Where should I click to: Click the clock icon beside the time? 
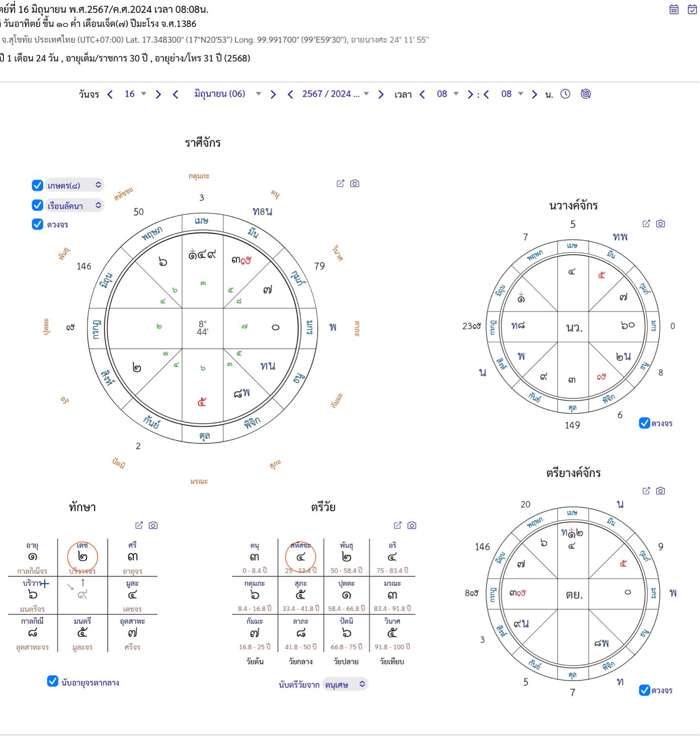[x=566, y=94]
